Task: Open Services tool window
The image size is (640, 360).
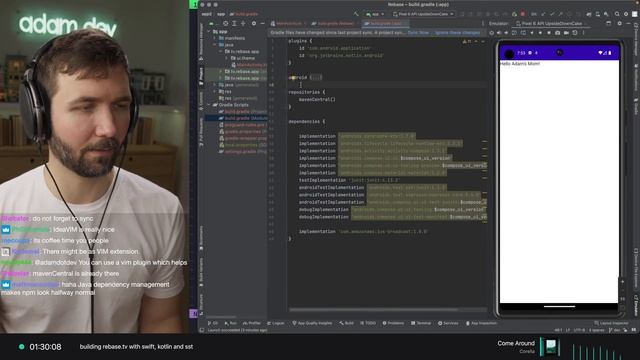Action: click(x=448, y=323)
